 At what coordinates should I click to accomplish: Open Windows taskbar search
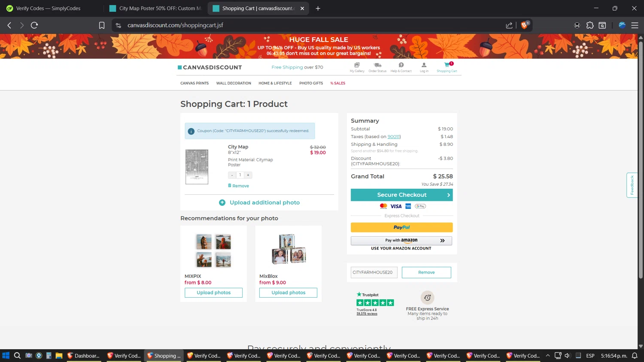[x=17, y=356]
